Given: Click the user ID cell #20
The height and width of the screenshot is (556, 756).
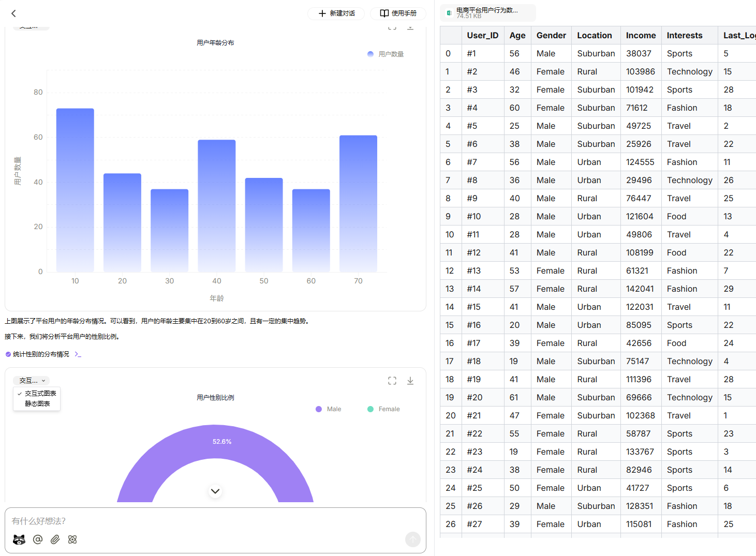Looking at the screenshot, I should point(483,398).
